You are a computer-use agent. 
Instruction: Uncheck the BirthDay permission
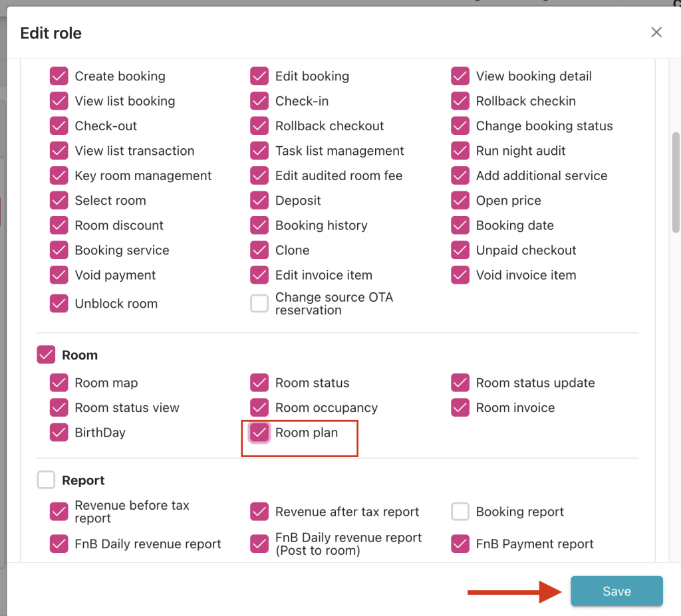point(59,433)
